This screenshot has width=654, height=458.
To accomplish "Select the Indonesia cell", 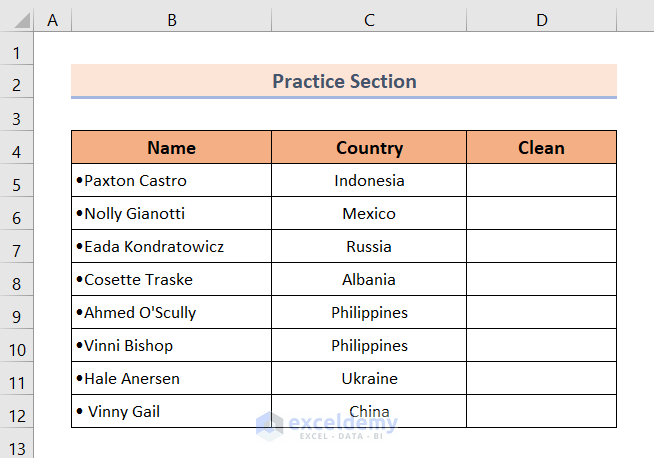I will click(x=369, y=181).
